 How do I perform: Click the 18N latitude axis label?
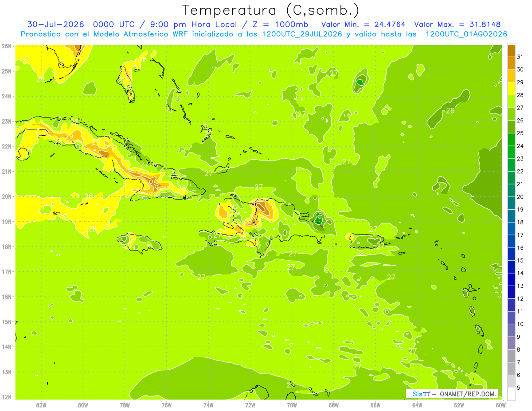tap(6, 247)
